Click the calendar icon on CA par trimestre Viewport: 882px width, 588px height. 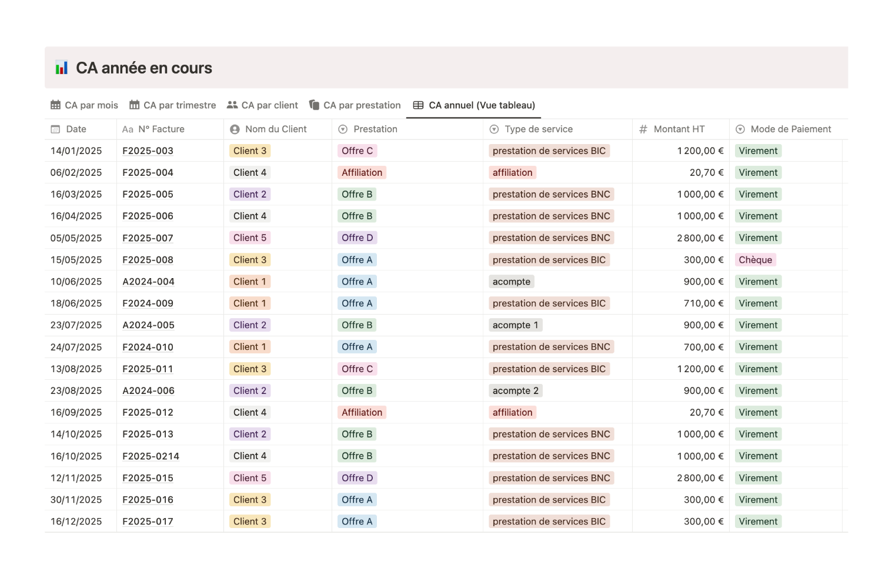pos(135,105)
